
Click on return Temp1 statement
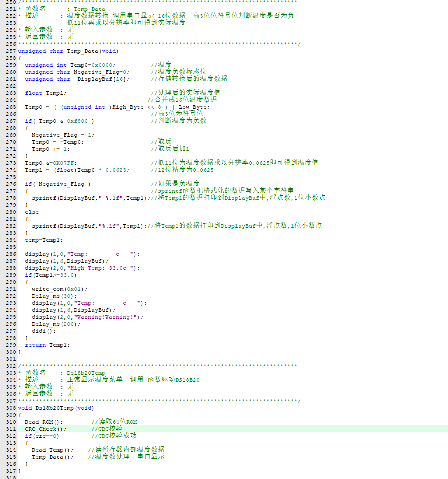click(47, 345)
